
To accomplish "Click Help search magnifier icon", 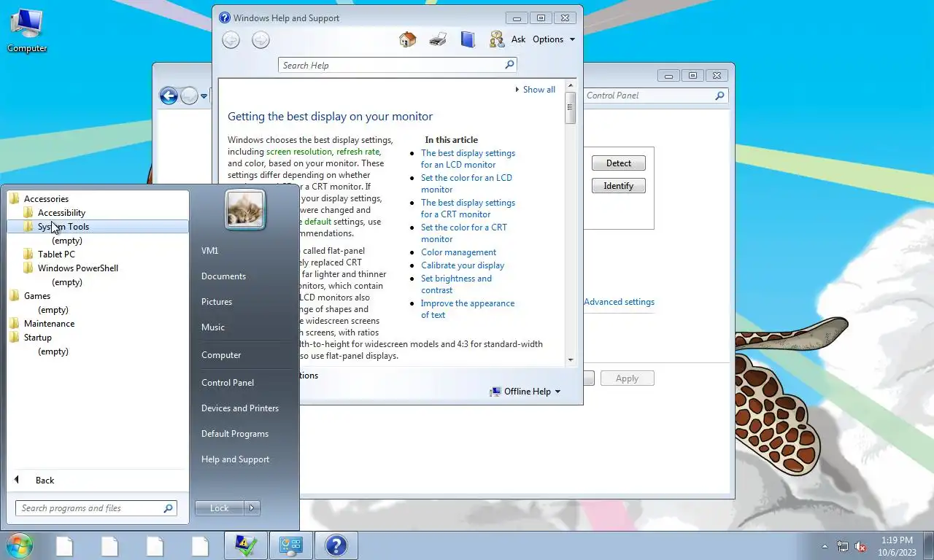I will 509,65.
